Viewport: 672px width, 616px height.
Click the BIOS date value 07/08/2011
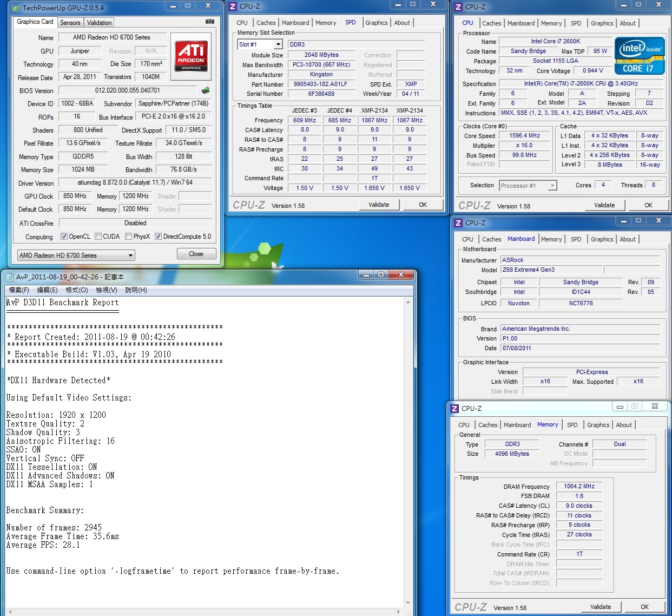[x=580, y=348]
